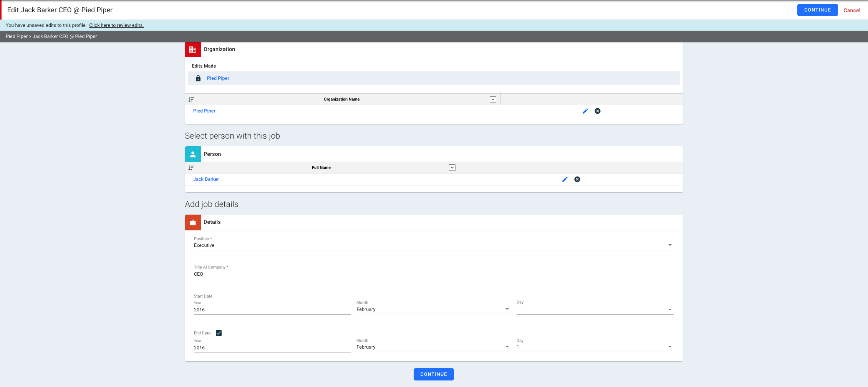This screenshot has height=387, width=868.
Task: Click the red Organization building icon
Action: (193, 50)
